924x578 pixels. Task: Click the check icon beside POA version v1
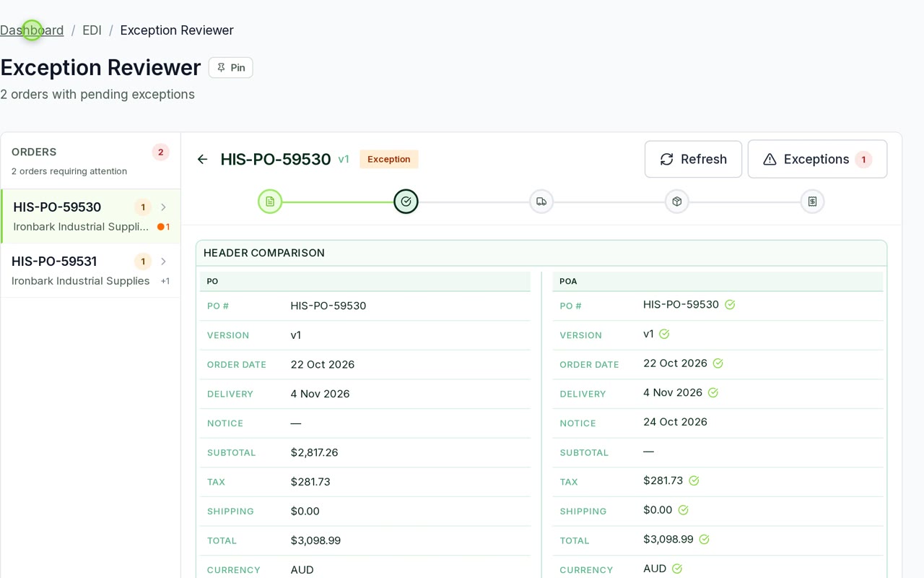pos(664,334)
